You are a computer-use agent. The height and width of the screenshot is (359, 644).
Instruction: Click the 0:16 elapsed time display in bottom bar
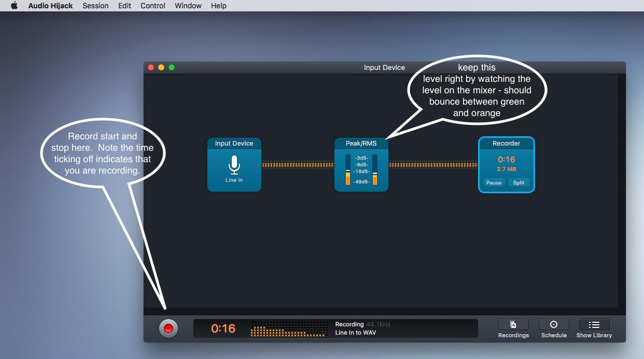click(x=223, y=328)
